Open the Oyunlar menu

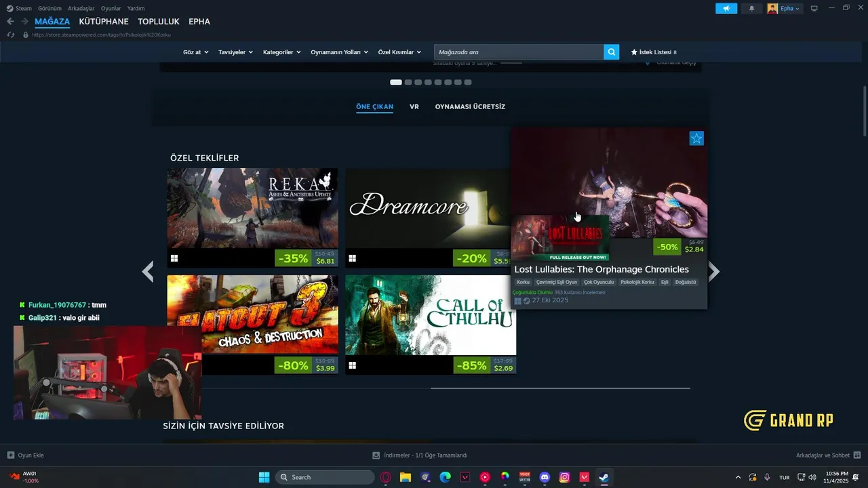[x=111, y=8]
